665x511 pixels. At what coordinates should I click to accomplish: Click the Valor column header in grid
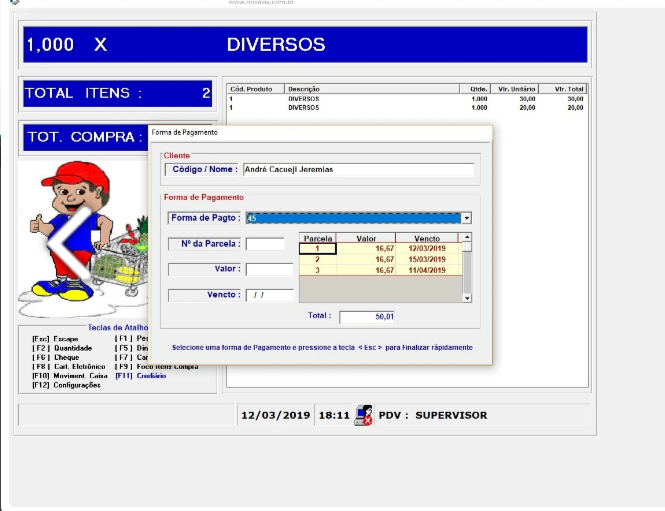tap(366, 239)
